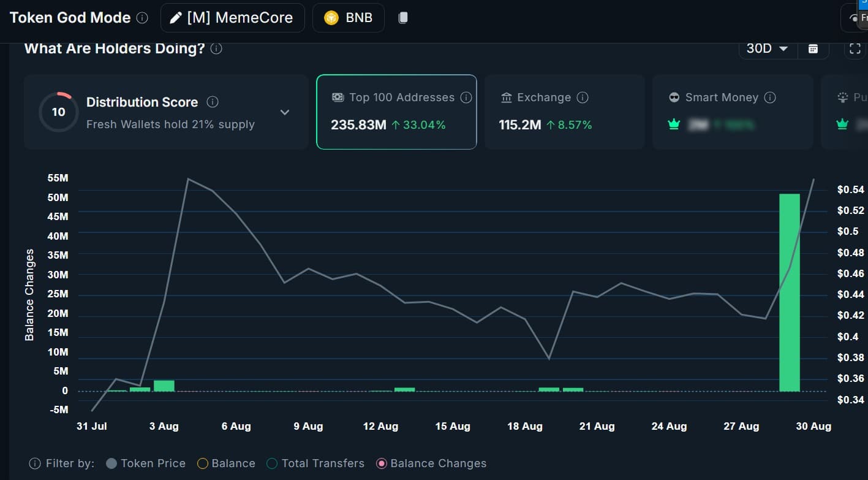868x480 pixels.
Task: Click the fullscreen expand chart icon
Action: click(x=855, y=49)
